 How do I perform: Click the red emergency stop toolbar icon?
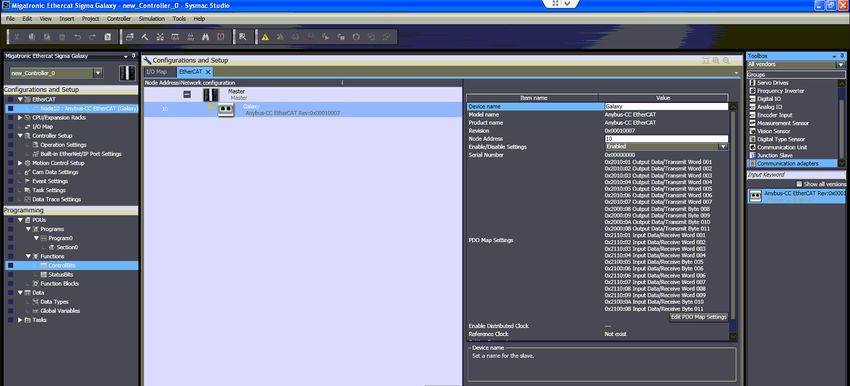point(221,37)
